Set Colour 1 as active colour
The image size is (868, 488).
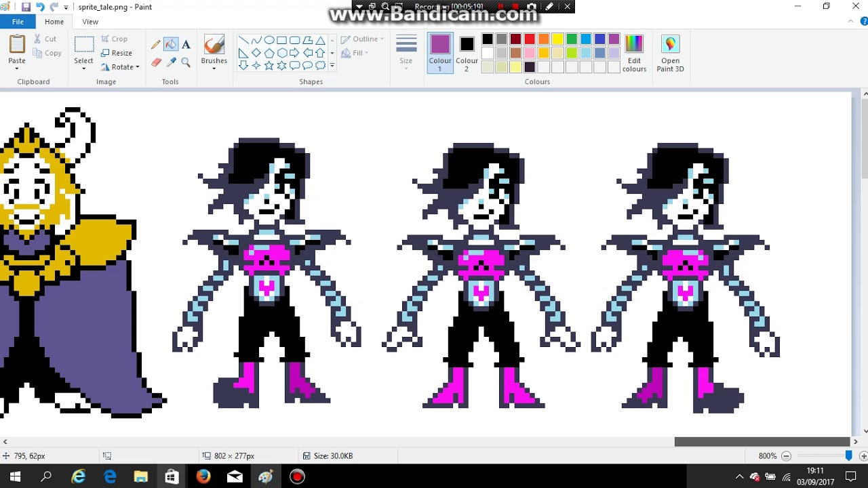pyautogui.click(x=440, y=53)
